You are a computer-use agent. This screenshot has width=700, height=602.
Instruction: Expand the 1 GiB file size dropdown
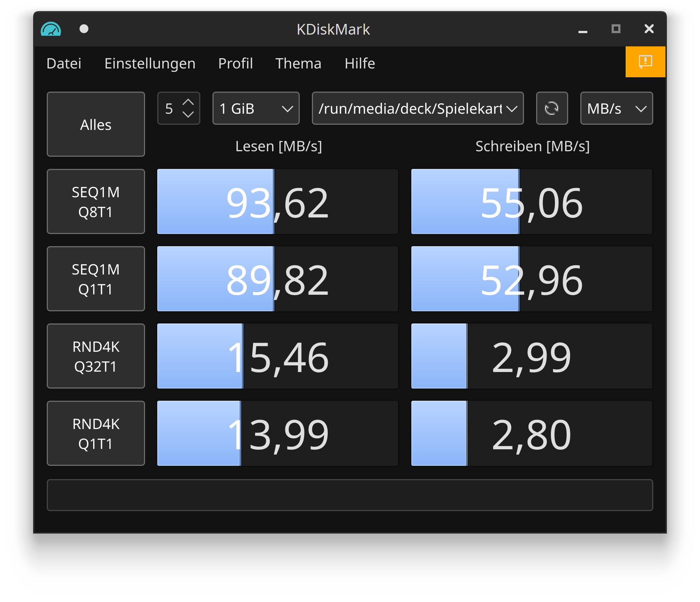coord(256,108)
